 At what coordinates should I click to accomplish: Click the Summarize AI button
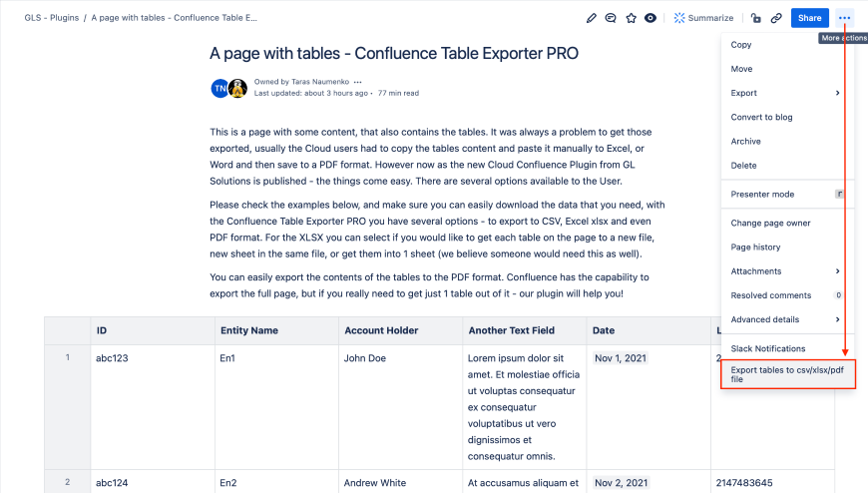(704, 18)
